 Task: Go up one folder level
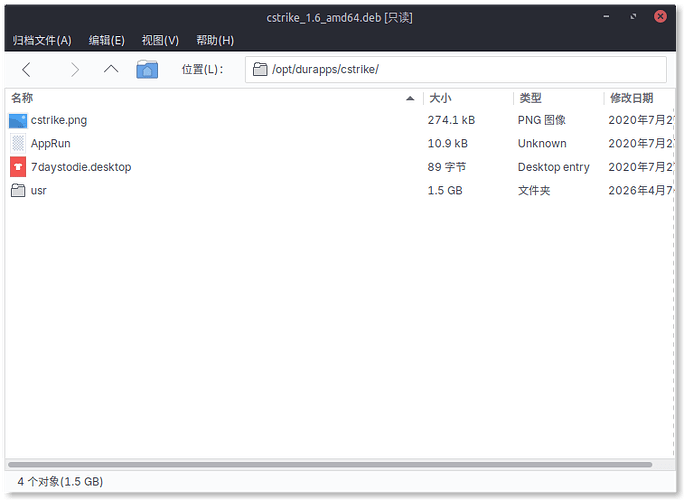coord(111,69)
